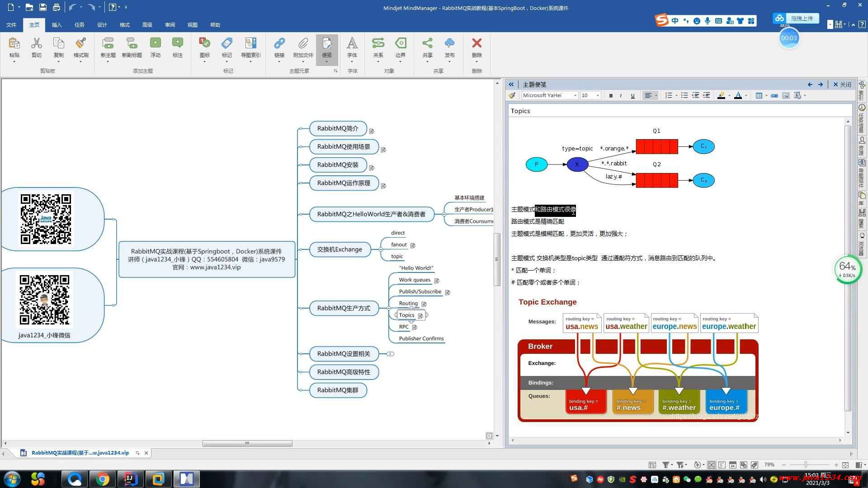Image resolution: width=868 pixels, height=488 pixels.
Task: Click the Boundary (边界) icon
Action: tap(401, 43)
